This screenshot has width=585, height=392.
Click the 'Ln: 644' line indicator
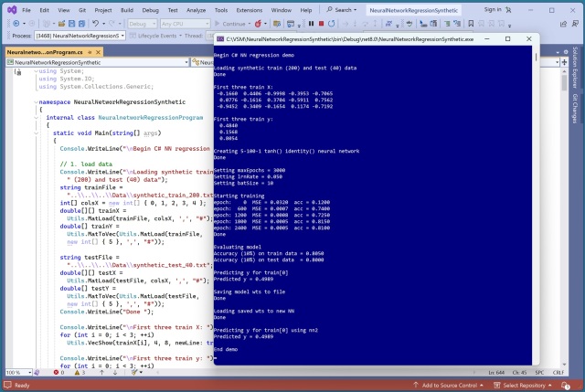[496, 372]
